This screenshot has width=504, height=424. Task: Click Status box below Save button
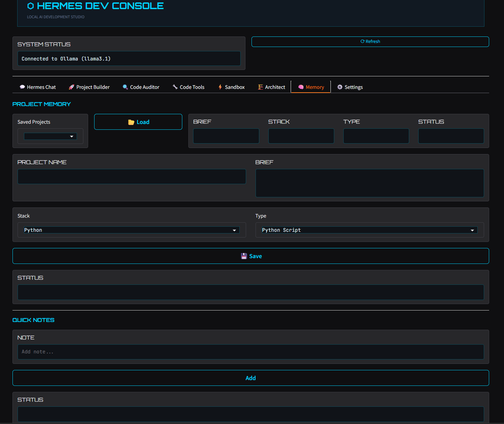(251, 292)
